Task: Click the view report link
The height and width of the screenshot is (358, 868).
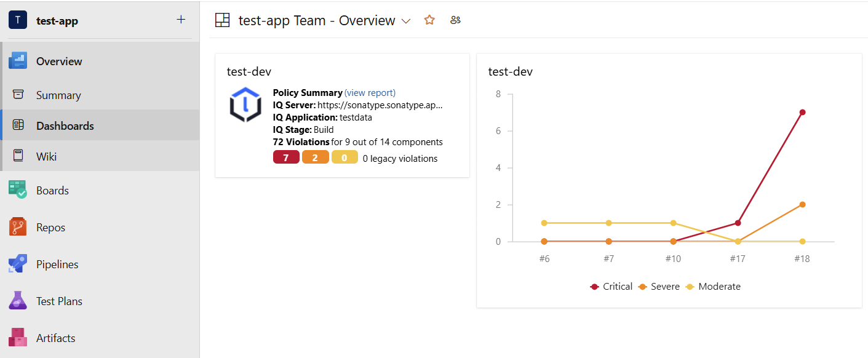Action: (x=370, y=93)
